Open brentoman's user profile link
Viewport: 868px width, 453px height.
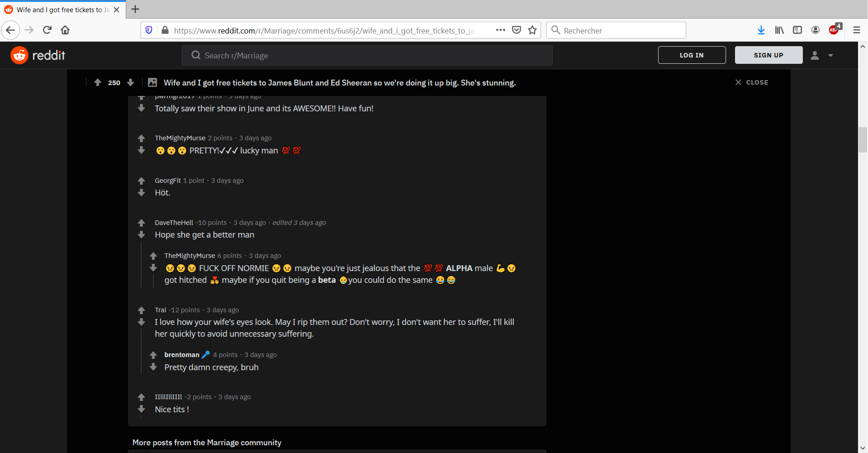pos(182,355)
